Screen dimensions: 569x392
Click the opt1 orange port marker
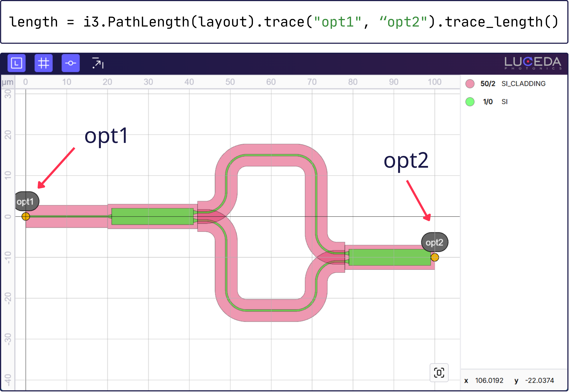click(26, 216)
